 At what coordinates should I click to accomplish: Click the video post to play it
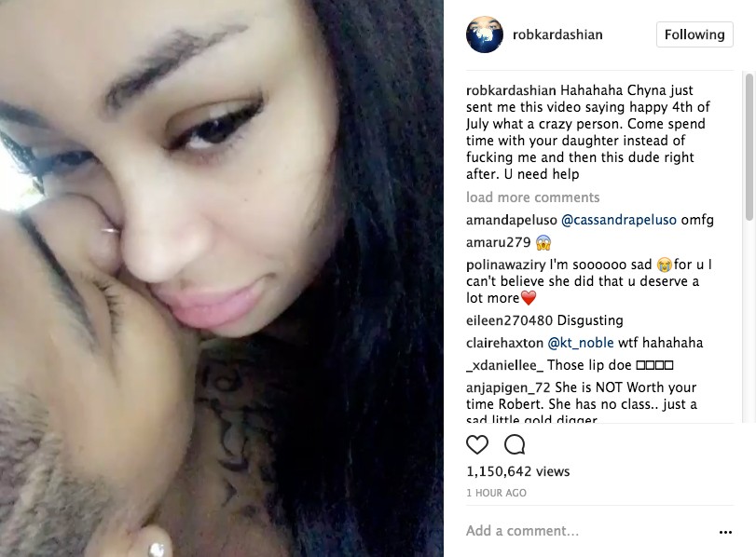click(x=222, y=278)
